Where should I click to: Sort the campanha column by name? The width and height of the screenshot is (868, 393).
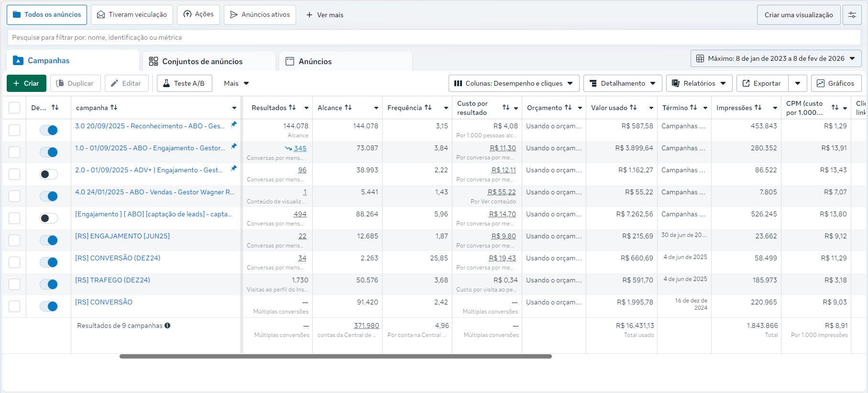point(114,108)
